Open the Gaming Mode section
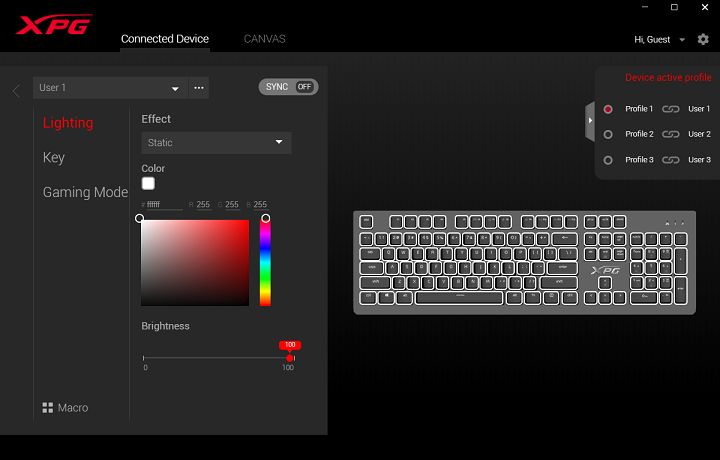Screen dimensions: 720x460 click(x=85, y=192)
